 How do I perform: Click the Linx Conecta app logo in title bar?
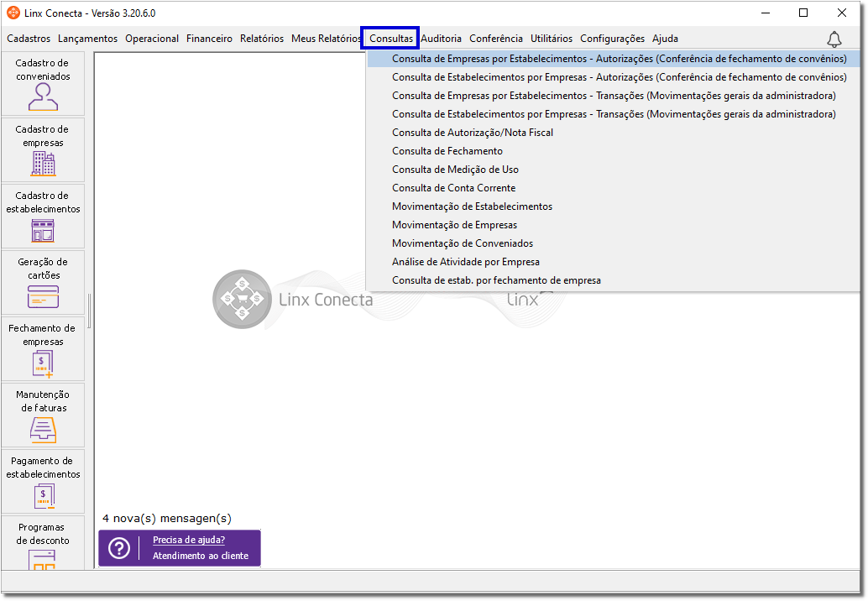coord(13,13)
